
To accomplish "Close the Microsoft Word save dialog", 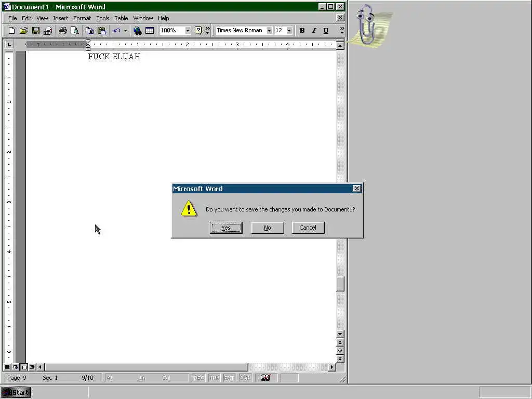I will [356, 188].
